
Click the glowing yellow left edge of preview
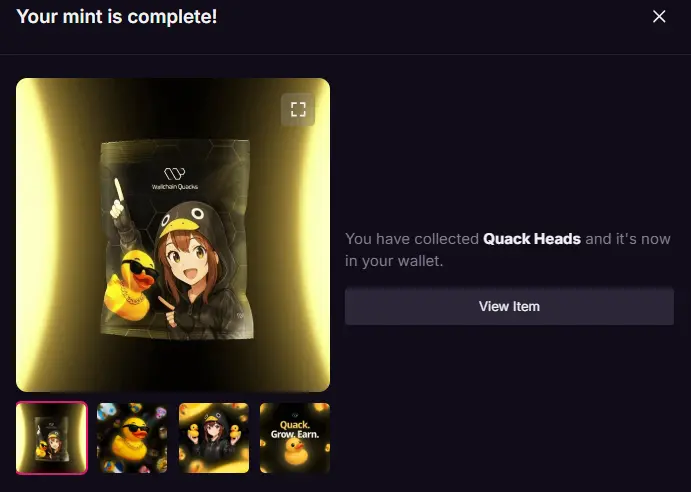click(37, 235)
